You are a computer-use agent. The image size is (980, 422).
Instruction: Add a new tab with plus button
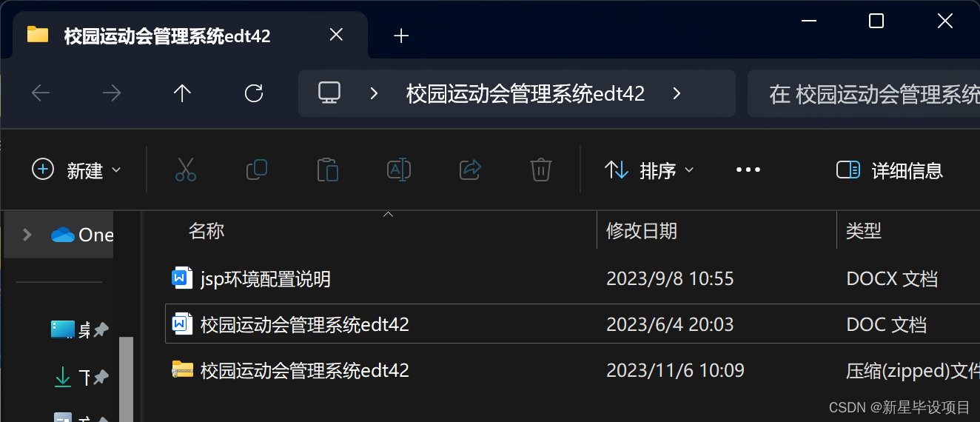[401, 36]
